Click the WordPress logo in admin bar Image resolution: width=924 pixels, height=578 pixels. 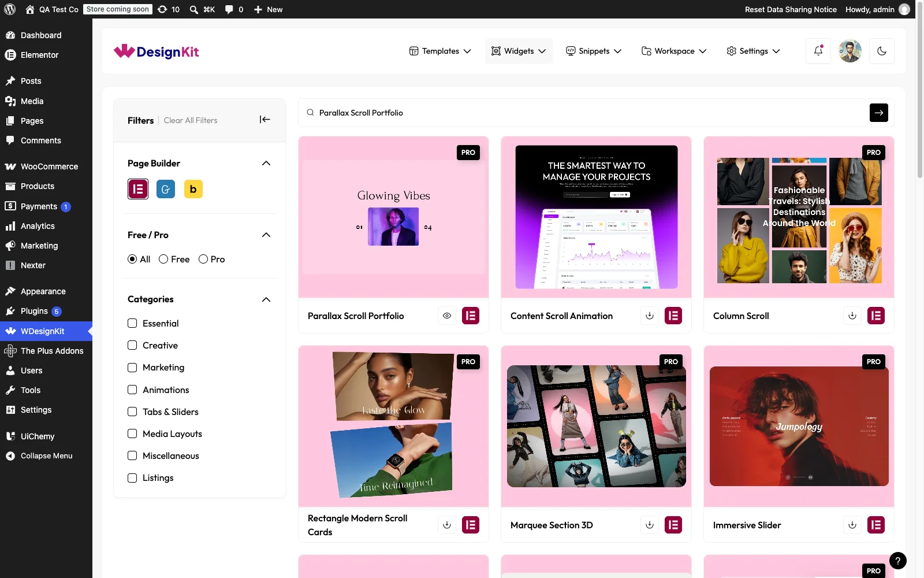coord(10,9)
